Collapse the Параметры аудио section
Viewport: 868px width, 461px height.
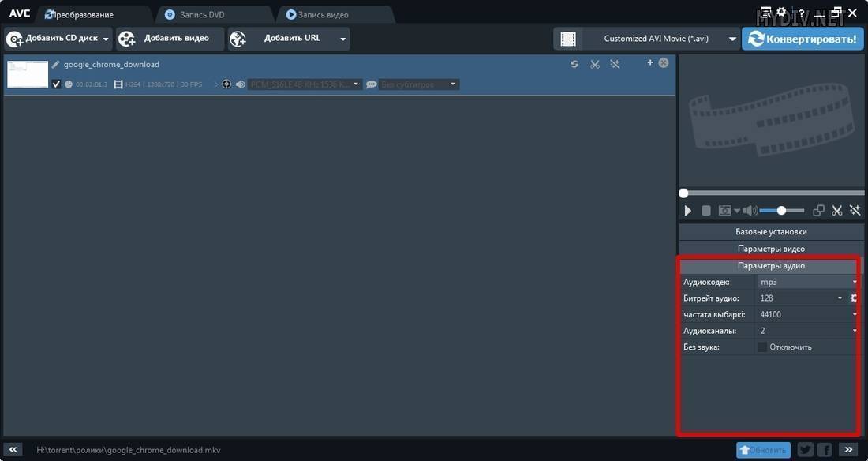(771, 266)
